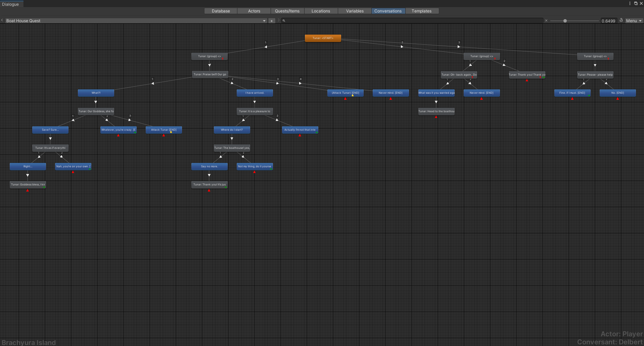Click the zoom slider handle
Viewport: 644px width, 346px height.
coord(565,20)
